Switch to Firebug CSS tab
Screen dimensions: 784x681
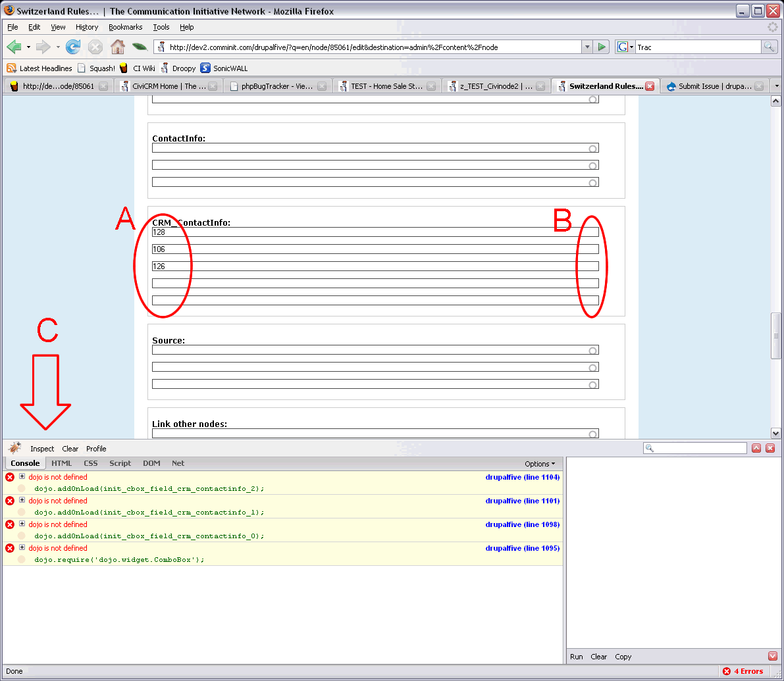(x=90, y=463)
